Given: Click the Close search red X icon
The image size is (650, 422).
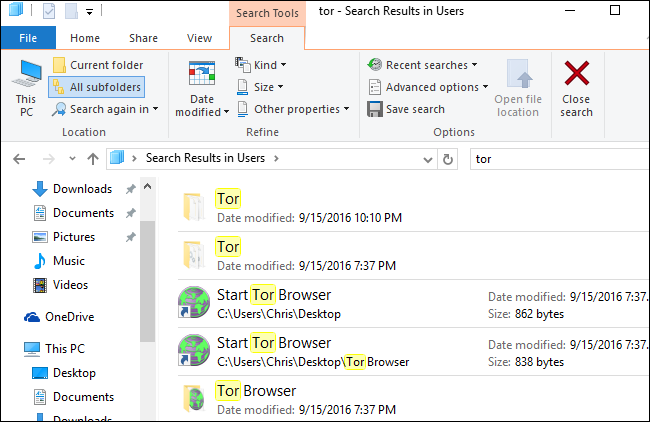Looking at the screenshot, I should point(576,76).
